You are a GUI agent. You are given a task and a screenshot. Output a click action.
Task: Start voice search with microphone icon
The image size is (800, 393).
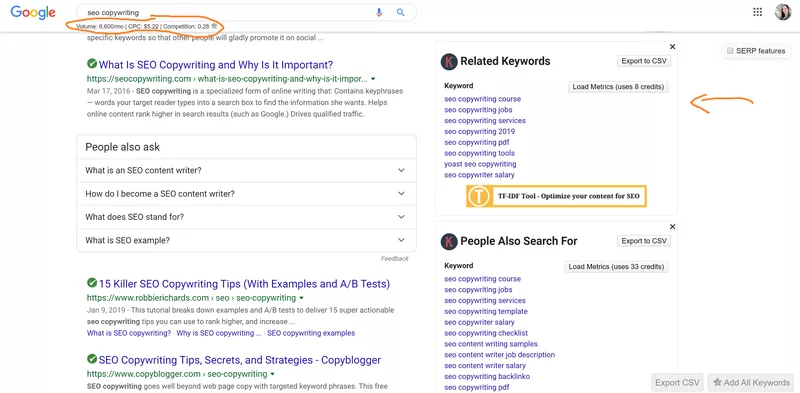point(379,13)
